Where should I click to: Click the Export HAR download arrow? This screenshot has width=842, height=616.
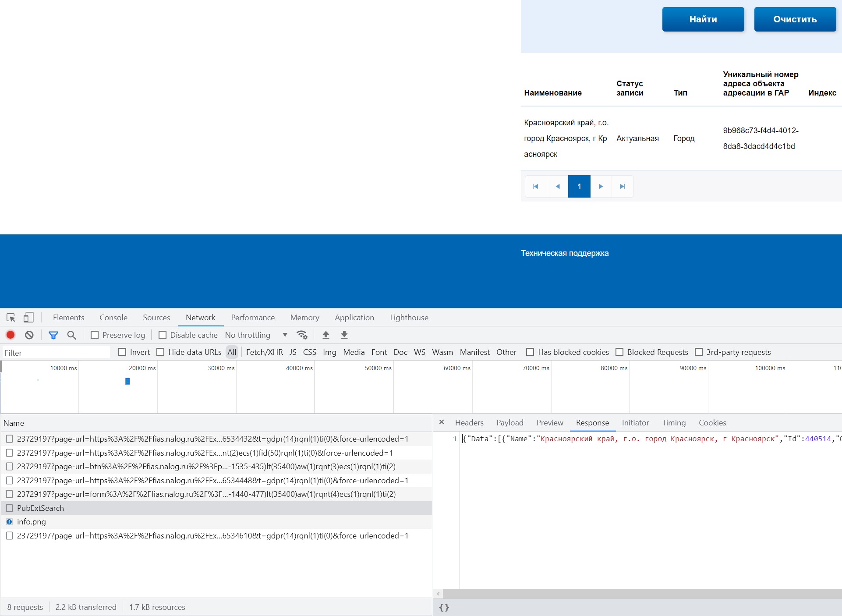pos(344,335)
